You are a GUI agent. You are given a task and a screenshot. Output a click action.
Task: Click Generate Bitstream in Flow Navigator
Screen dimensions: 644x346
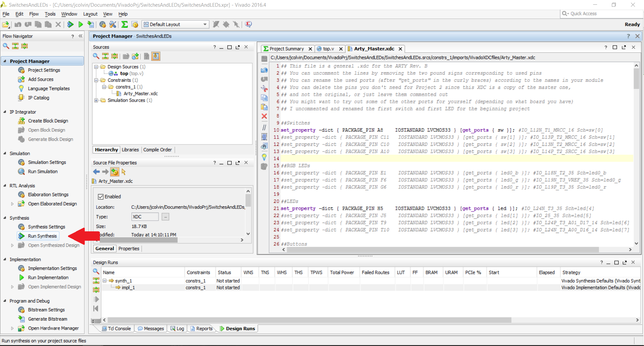(47, 319)
